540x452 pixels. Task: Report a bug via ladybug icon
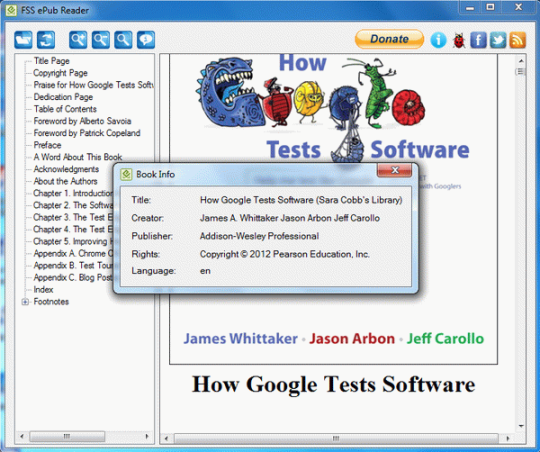(459, 40)
